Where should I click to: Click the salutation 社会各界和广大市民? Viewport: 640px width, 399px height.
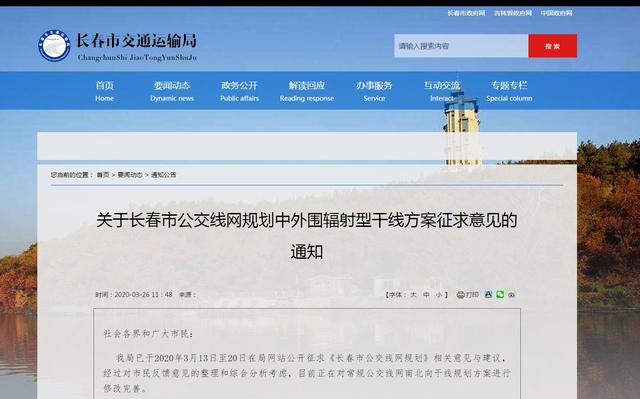[x=148, y=334]
